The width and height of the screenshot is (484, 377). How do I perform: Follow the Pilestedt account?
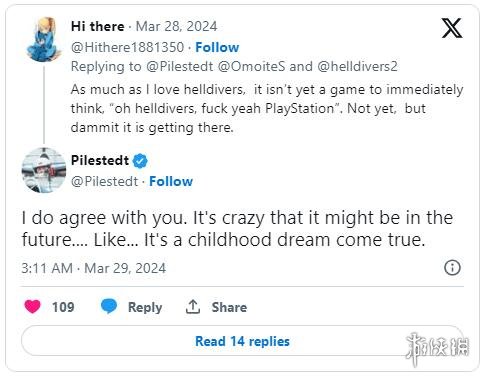[x=171, y=181]
